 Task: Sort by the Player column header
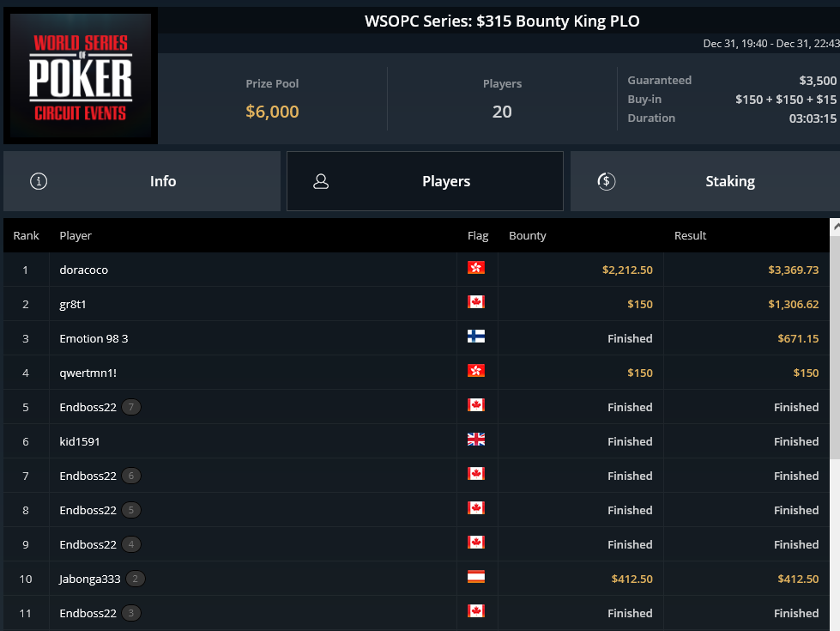coord(76,235)
